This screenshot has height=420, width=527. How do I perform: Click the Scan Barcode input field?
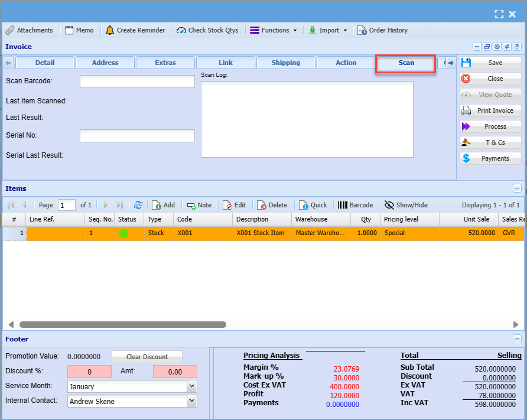(x=137, y=82)
